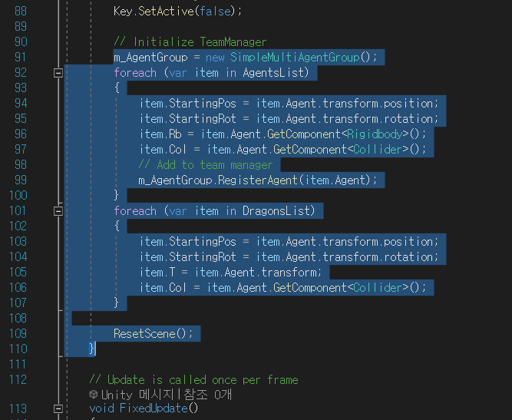Click the closing brace on line 110
This screenshot has height=420, width=512.
point(92,349)
